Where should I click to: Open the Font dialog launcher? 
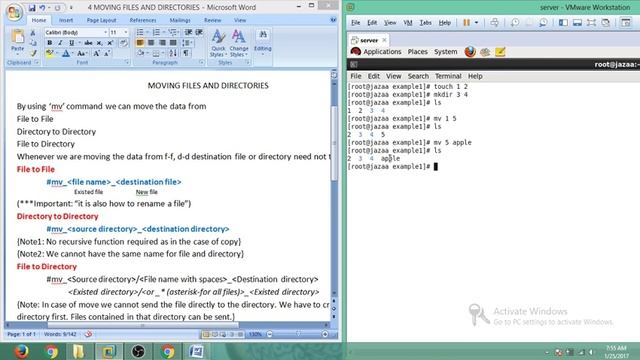click(x=127, y=62)
